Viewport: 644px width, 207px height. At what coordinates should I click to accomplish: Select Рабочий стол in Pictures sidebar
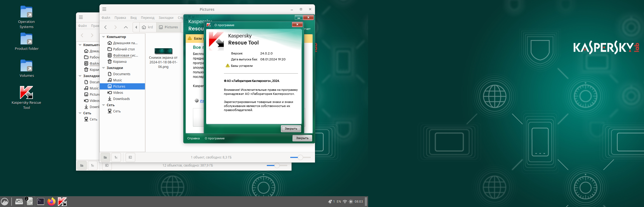click(123, 49)
